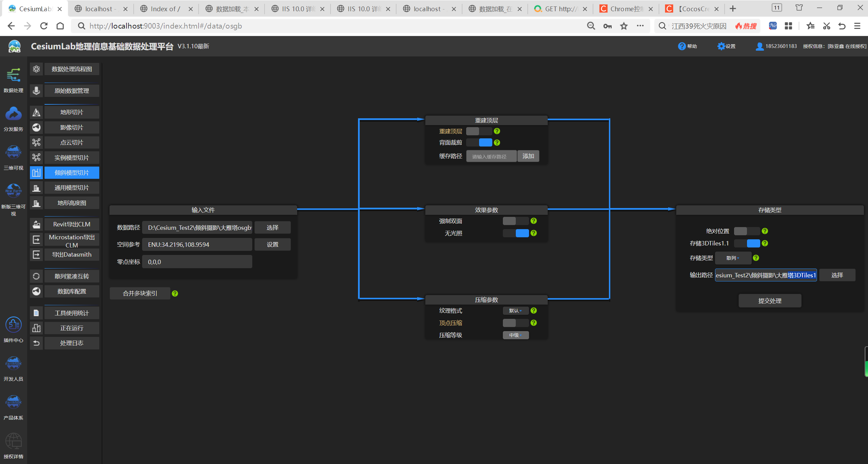
Task: Select 点云切片 menu item
Action: [x=72, y=142]
